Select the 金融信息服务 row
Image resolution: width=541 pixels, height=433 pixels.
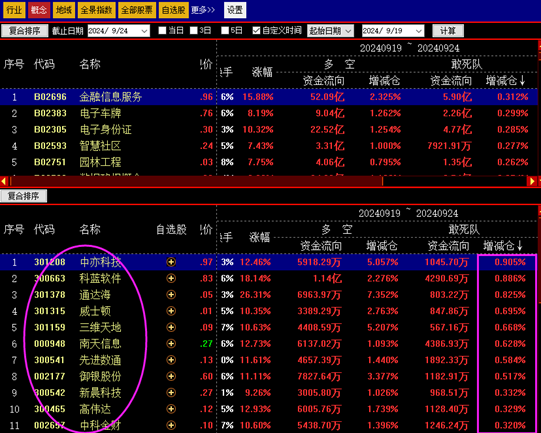click(269, 97)
